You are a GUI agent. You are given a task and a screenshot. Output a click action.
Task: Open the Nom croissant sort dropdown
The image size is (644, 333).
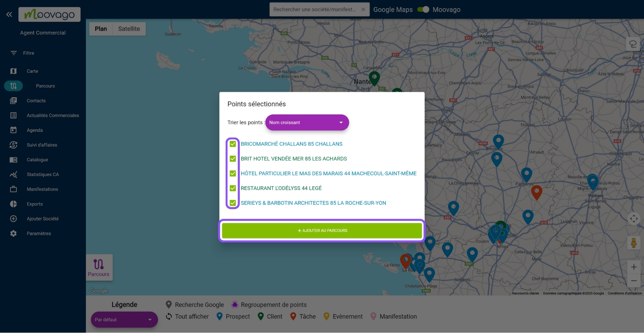(307, 123)
